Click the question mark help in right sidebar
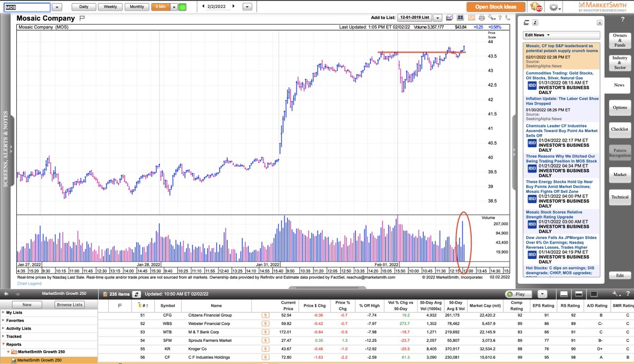The height and width of the screenshot is (364, 634). pos(623,20)
